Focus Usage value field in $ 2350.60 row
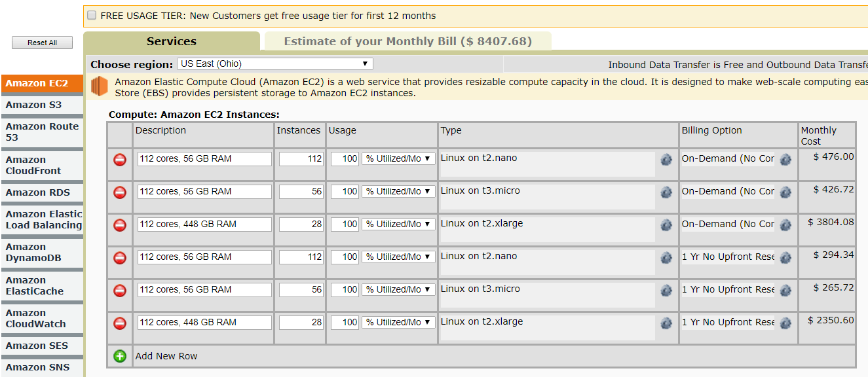The width and height of the screenshot is (868, 377). click(345, 323)
